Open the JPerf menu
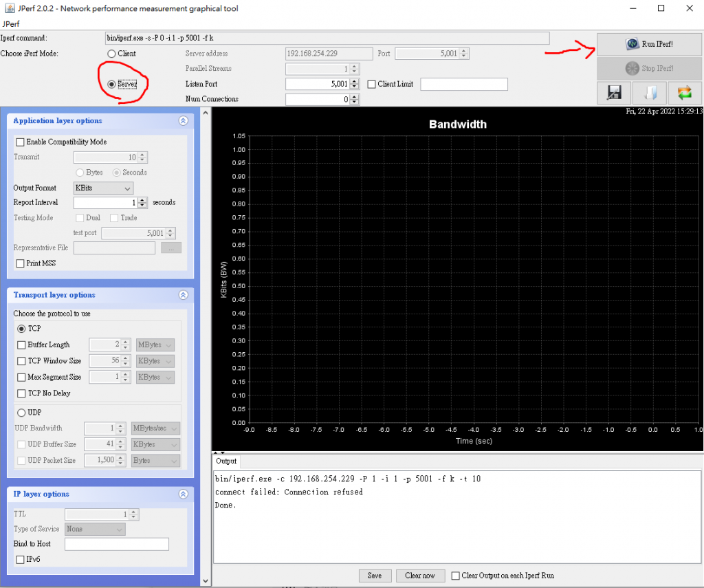The width and height of the screenshot is (704, 588). [11, 24]
